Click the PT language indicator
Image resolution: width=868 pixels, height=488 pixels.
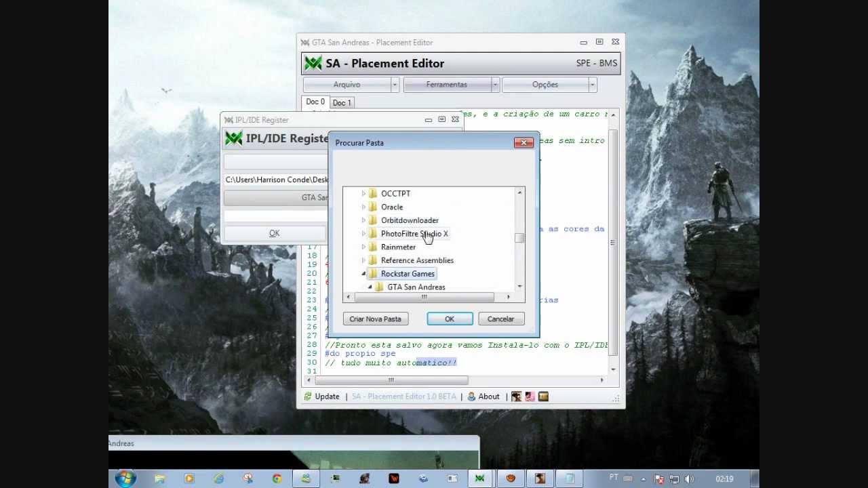(x=612, y=479)
